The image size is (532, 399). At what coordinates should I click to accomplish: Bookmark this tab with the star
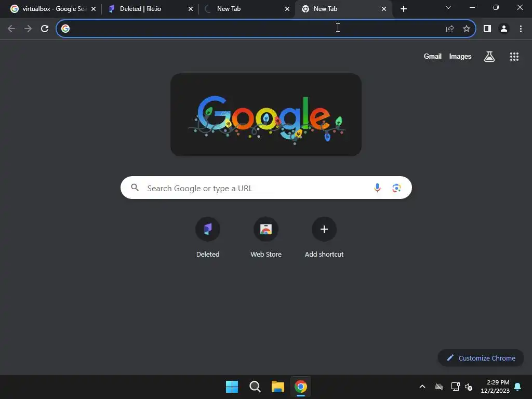(467, 29)
